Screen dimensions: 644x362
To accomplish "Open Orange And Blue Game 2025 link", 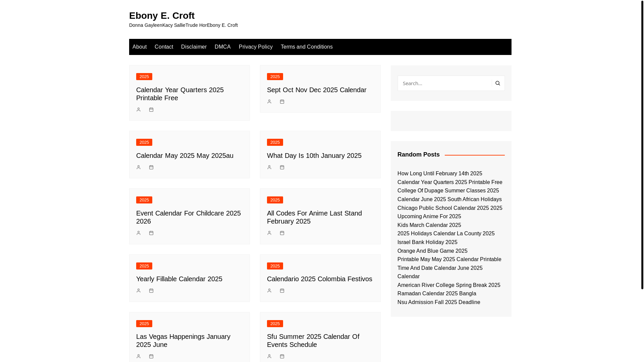I will (432, 251).
